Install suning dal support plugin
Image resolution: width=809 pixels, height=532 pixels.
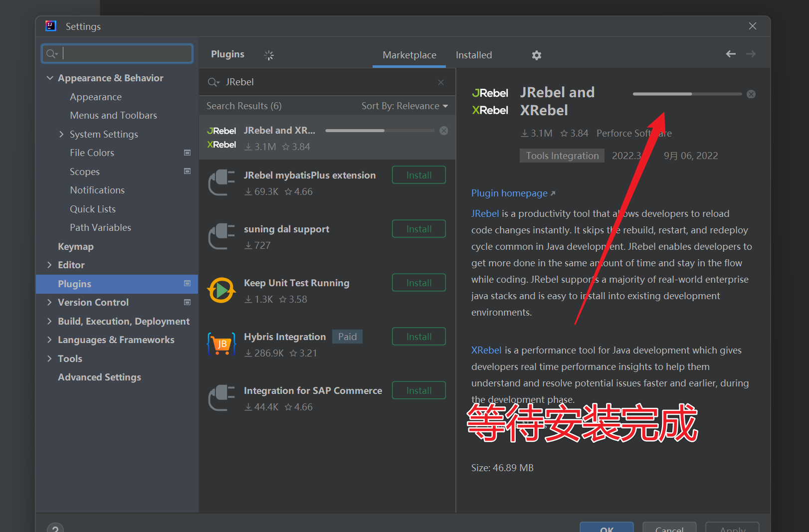pos(419,229)
